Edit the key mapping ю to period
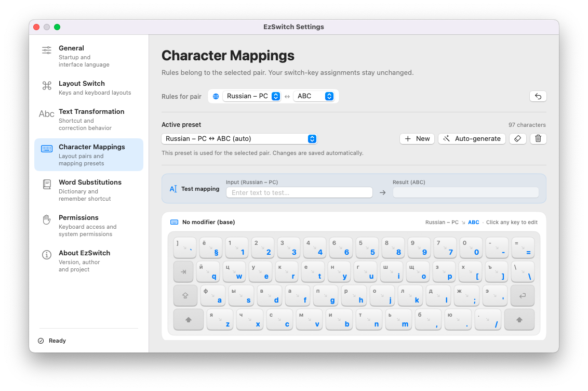Screen dimensions: 588x391 (x=458, y=320)
